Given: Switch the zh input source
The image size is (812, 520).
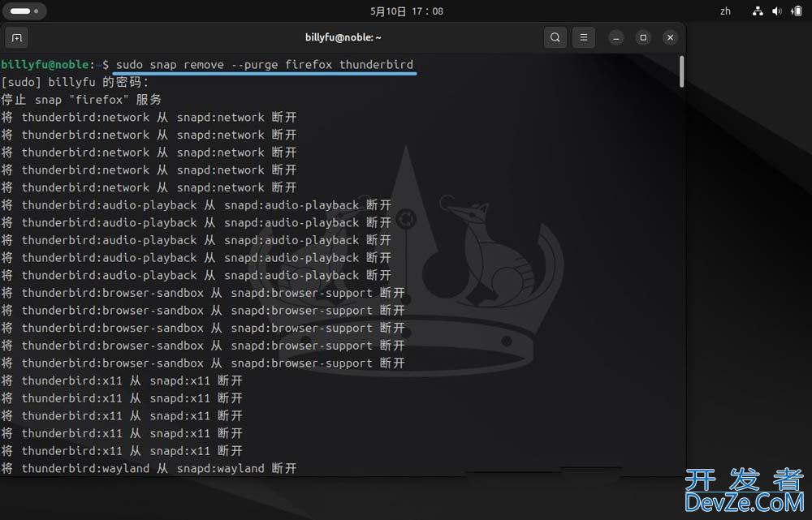Looking at the screenshot, I should pos(725,11).
